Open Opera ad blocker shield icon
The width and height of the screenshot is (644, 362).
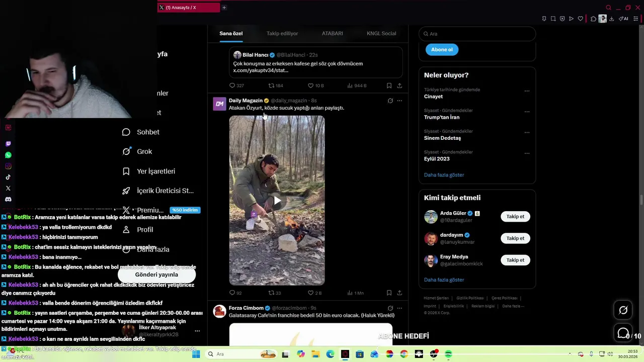pos(562,19)
